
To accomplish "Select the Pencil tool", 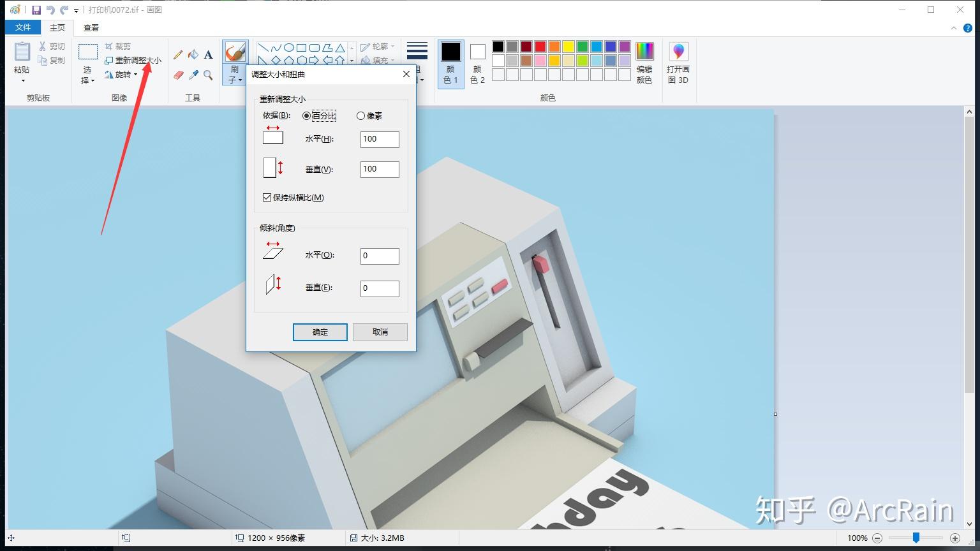I will pyautogui.click(x=178, y=55).
